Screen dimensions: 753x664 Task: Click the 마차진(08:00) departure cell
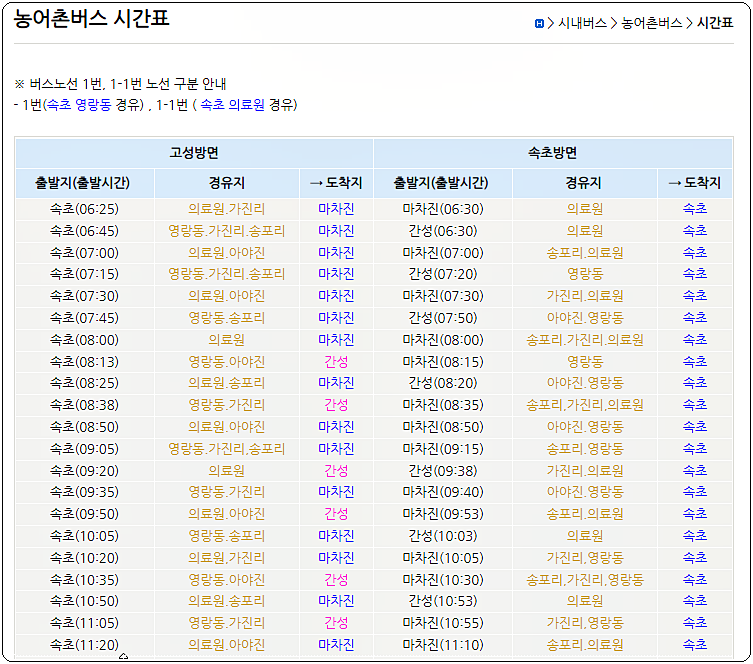pos(443,340)
